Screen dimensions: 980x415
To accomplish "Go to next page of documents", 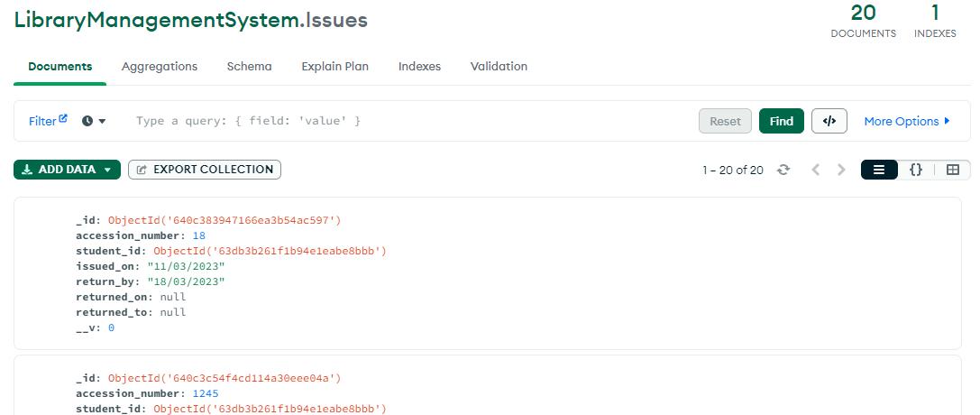I will point(841,170).
